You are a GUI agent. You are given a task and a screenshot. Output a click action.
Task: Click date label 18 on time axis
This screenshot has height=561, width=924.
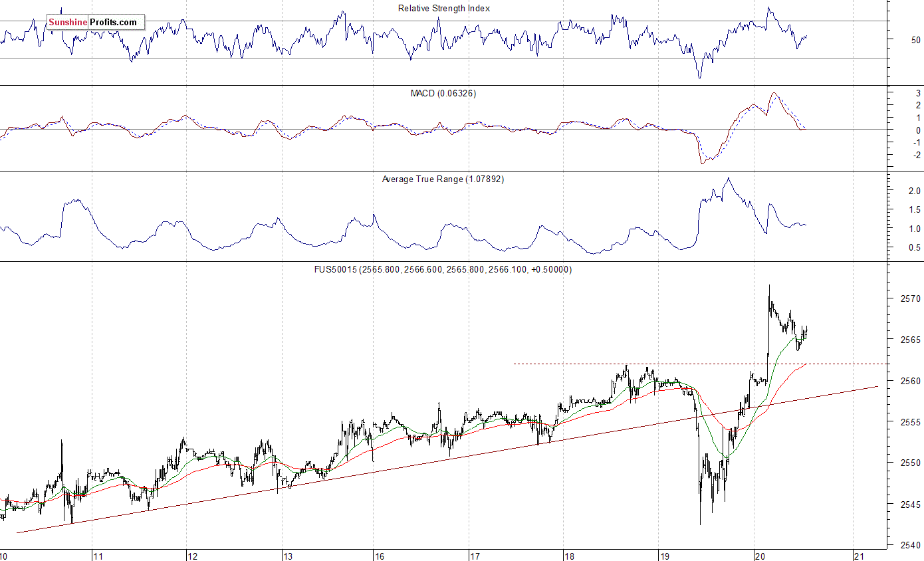point(569,556)
